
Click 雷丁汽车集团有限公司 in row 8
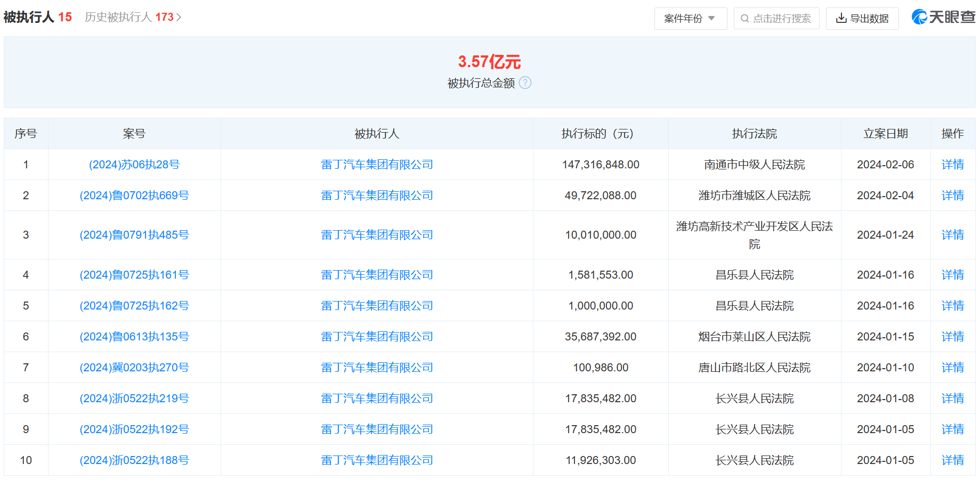coord(377,398)
